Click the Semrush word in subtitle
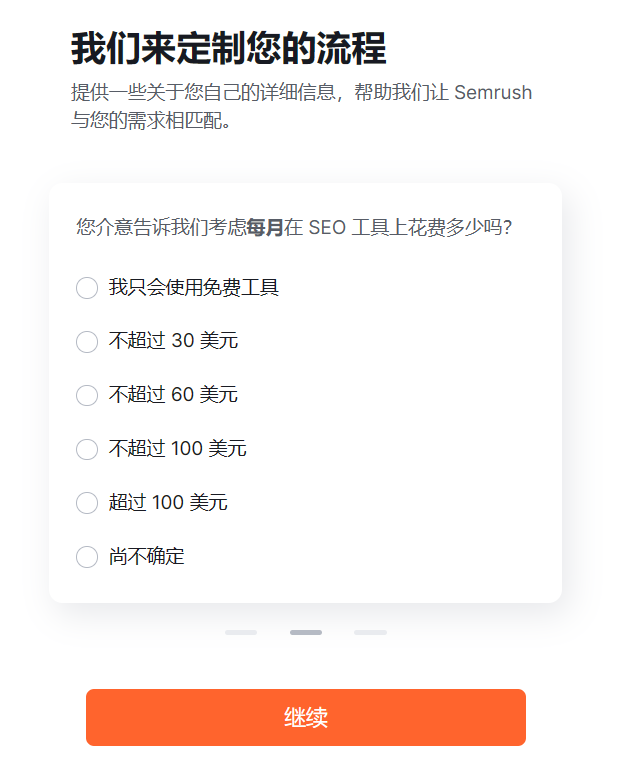Image resolution: width=639 pixels, height=777 pixels. pos(493,93)
